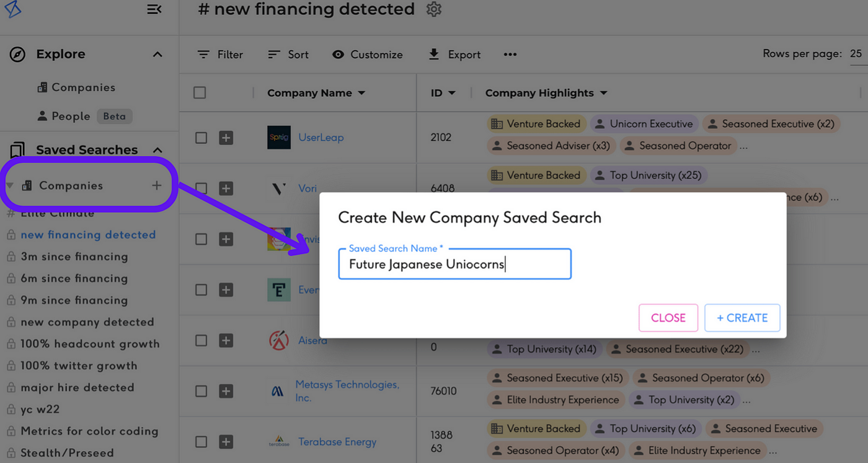This screenshot has height=463, width=868.
Task: Expand the Rows per page selector
Action: 856,54
